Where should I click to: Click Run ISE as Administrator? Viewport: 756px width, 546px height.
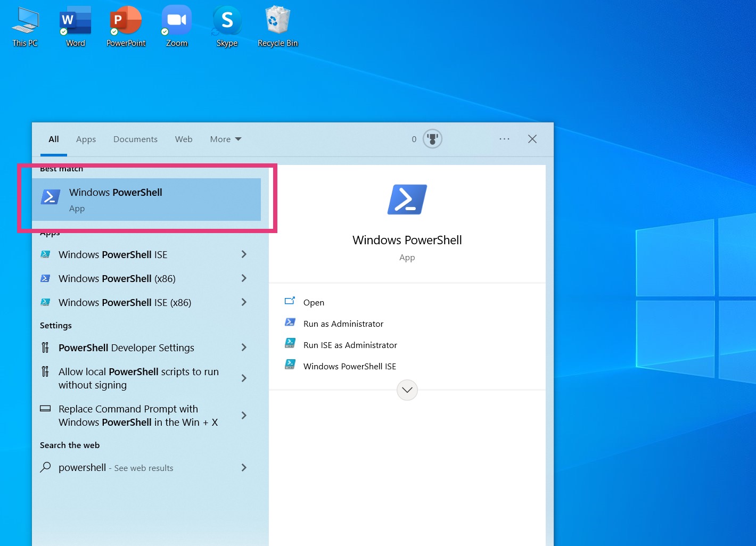(x=350, y=345)
